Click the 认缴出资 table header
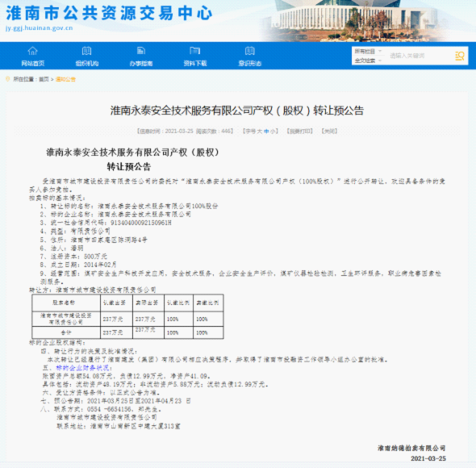 (x=114, y=303)
